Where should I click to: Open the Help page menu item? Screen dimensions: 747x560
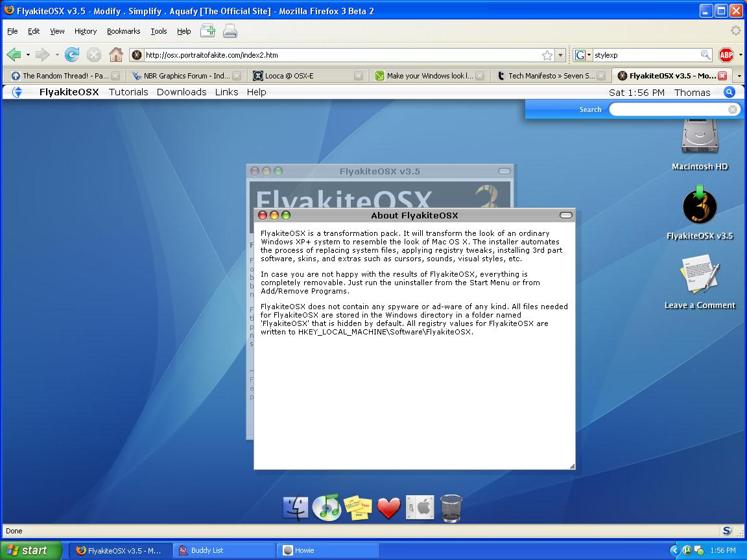click(x=256, y=92)
